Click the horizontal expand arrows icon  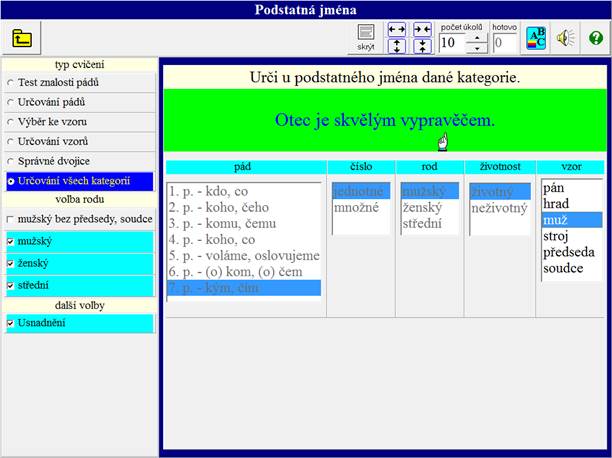point(396,30)
